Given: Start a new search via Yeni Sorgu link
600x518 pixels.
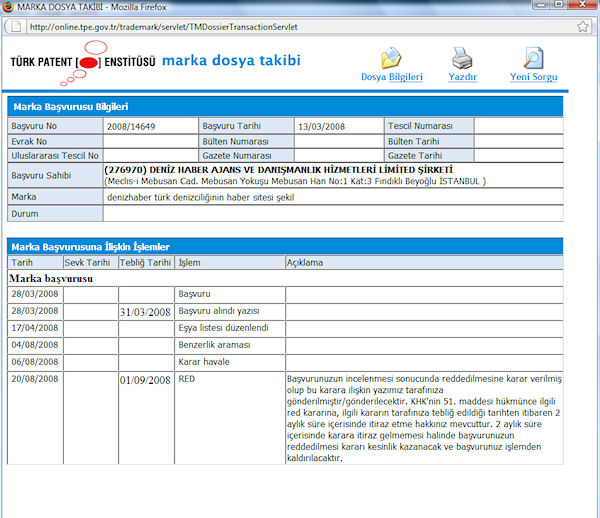Looking at the screenshot, I should pos(534,77).
